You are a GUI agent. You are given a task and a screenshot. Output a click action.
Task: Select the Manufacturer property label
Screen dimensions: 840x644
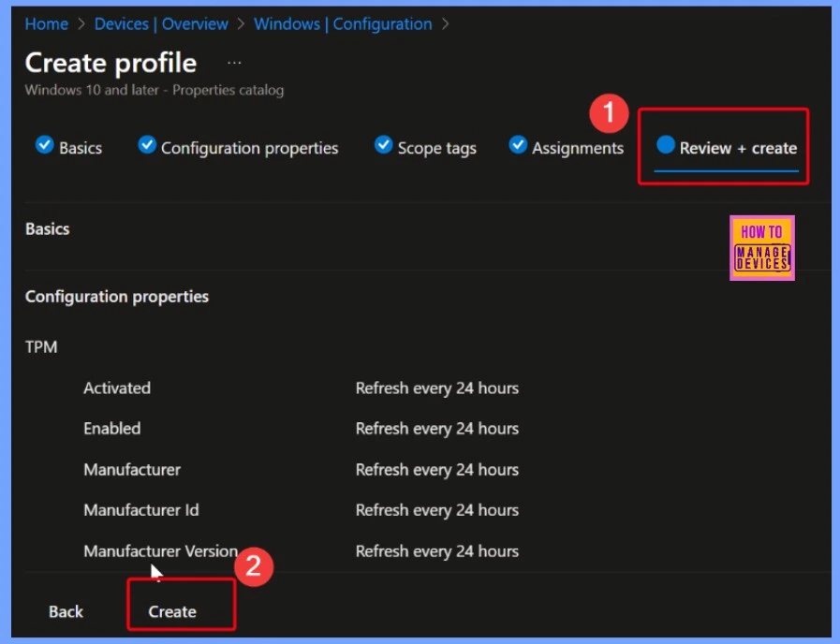[x=132, y=470]
